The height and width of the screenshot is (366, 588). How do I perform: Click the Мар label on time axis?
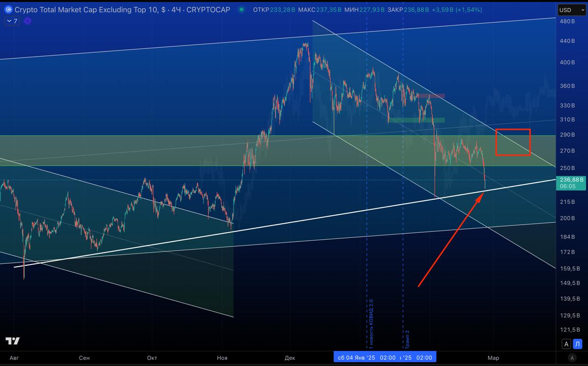tap(493, 358)
